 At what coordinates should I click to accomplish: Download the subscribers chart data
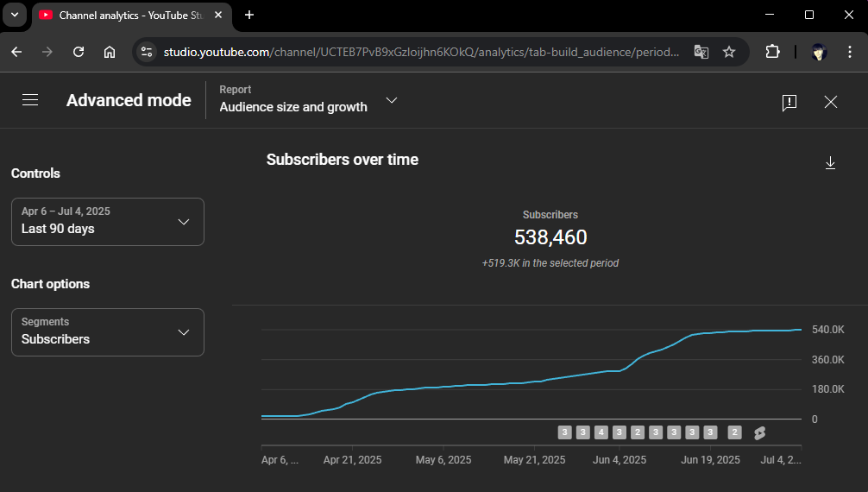pyautogui.click(x=830, y=163)
